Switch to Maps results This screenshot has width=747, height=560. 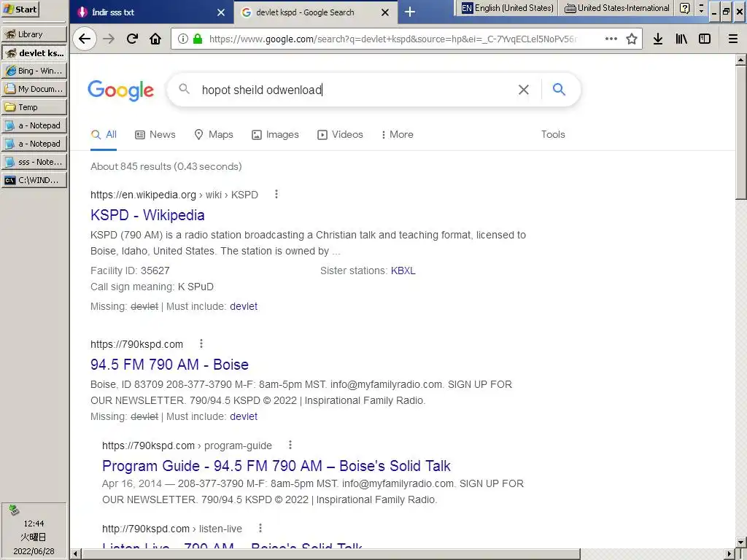214,135
